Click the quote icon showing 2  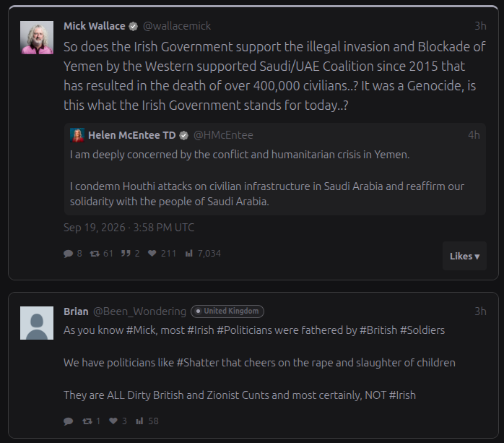click(x=126, y=254)
